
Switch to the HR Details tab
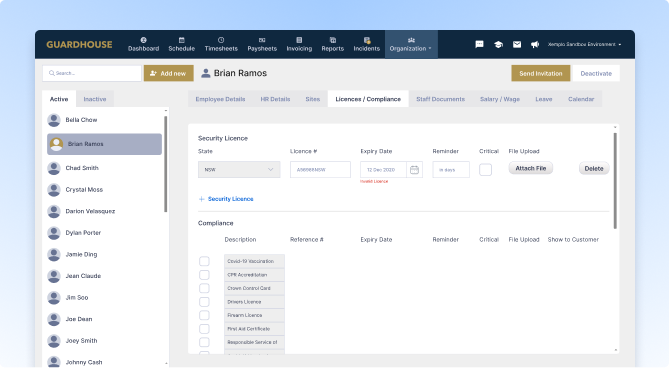coord(275,99)
